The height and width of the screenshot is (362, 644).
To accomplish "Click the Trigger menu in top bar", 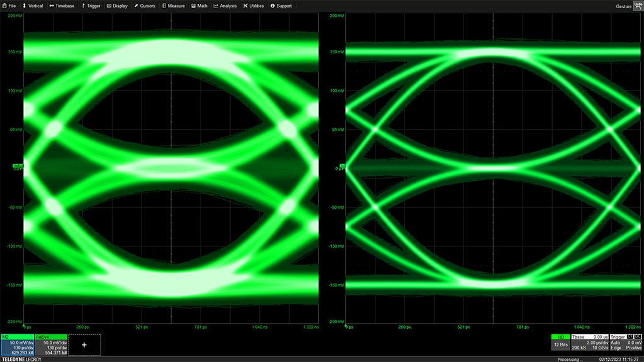I will click(91, 6).
